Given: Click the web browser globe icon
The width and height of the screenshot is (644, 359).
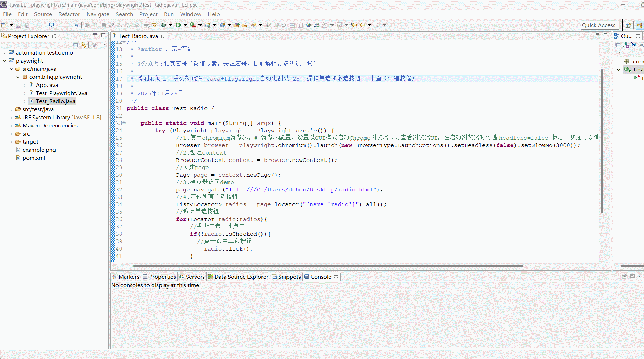Looking at the screenshot, I should (308, 25).
